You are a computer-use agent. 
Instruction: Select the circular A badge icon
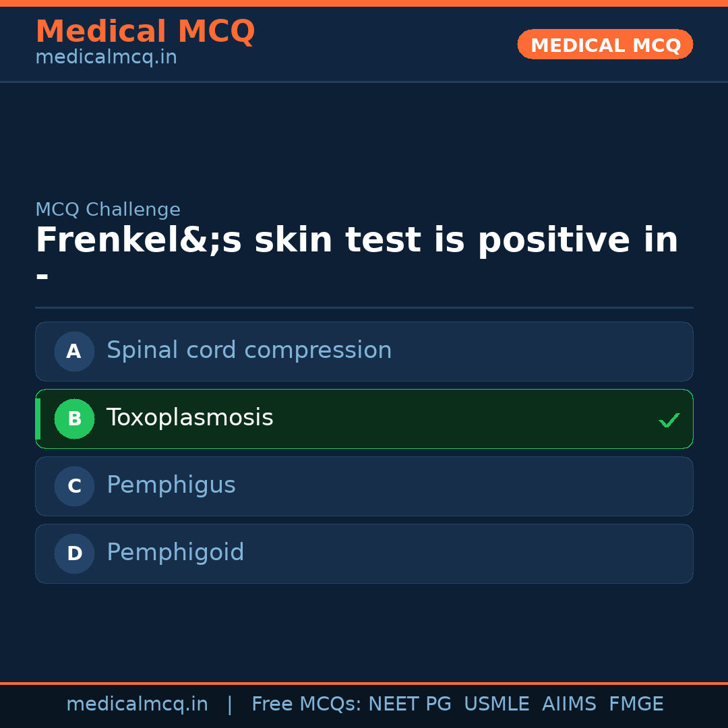click(74, 351)
